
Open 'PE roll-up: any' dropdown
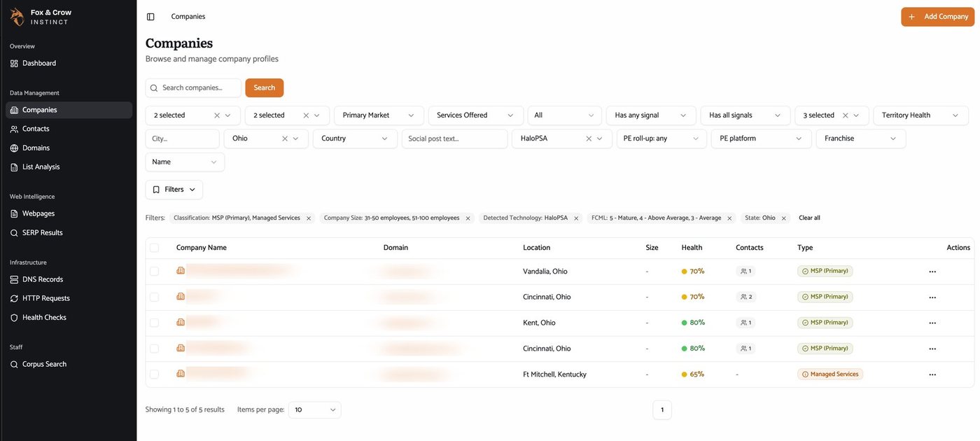[x=661, y=139]
